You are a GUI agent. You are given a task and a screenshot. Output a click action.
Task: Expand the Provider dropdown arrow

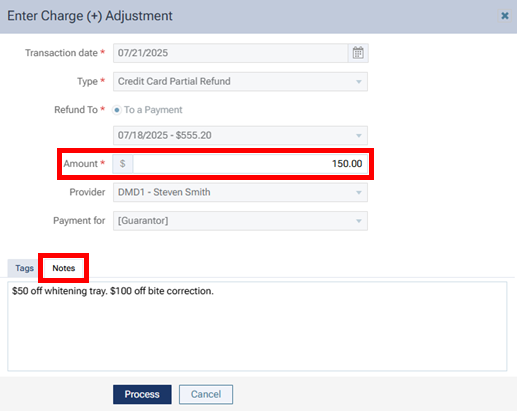[x=359, y=193]
